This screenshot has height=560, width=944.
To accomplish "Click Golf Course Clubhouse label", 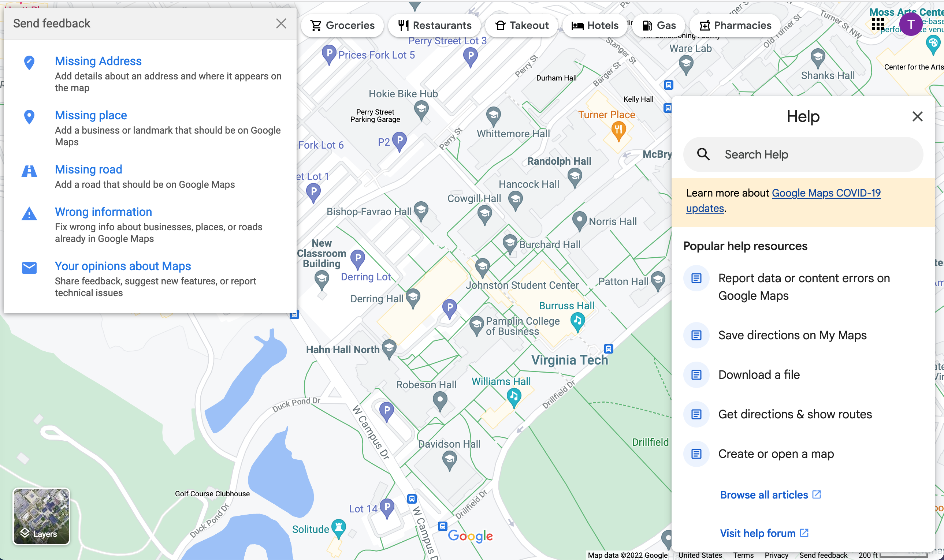I will 212,494.
